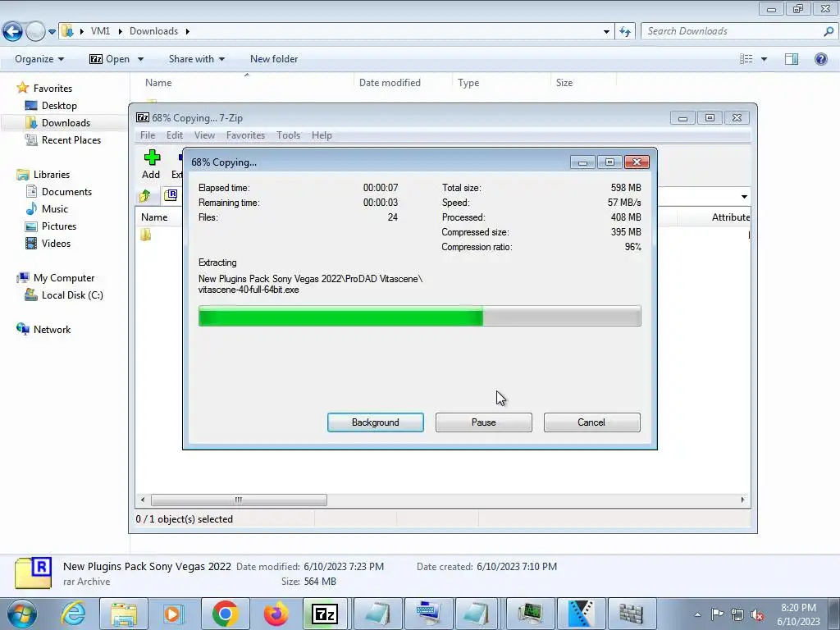Launch Firefox from taskbar
The width and height of the screenshot is (840, 630).
(276, 614)
